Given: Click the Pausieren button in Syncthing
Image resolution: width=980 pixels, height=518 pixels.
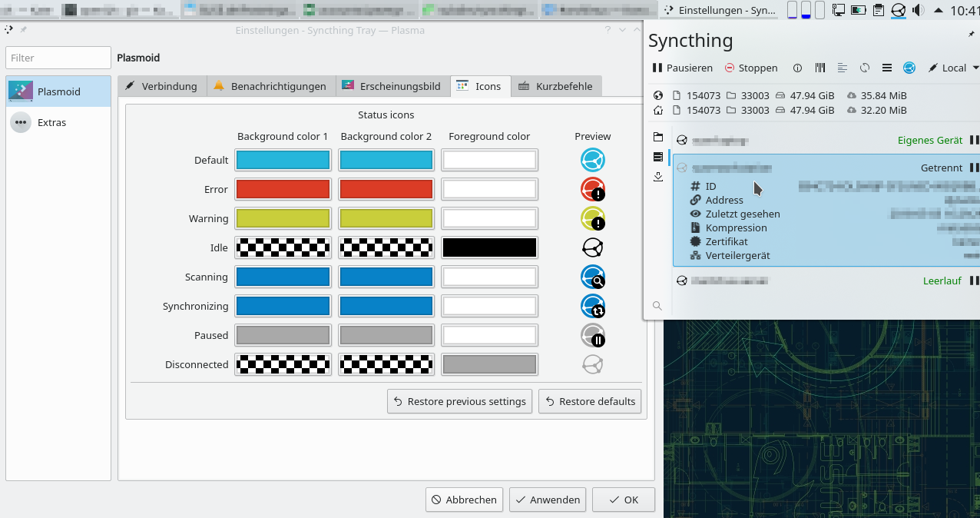Looking at the screenshot, I should 682,68.
